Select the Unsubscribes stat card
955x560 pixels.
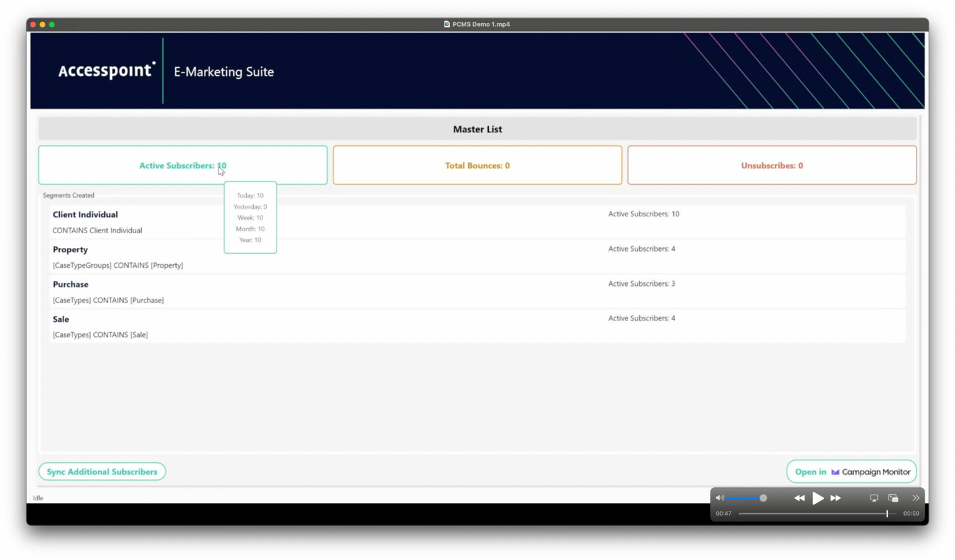(x=772, y=165)
